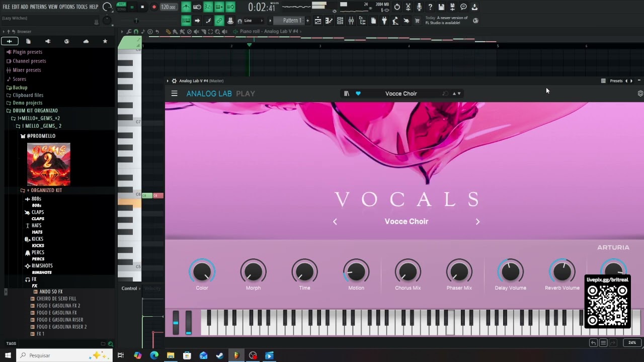
Task: Open the shopping cart content library
Action: pyautogui.click(x=417, y=21)
